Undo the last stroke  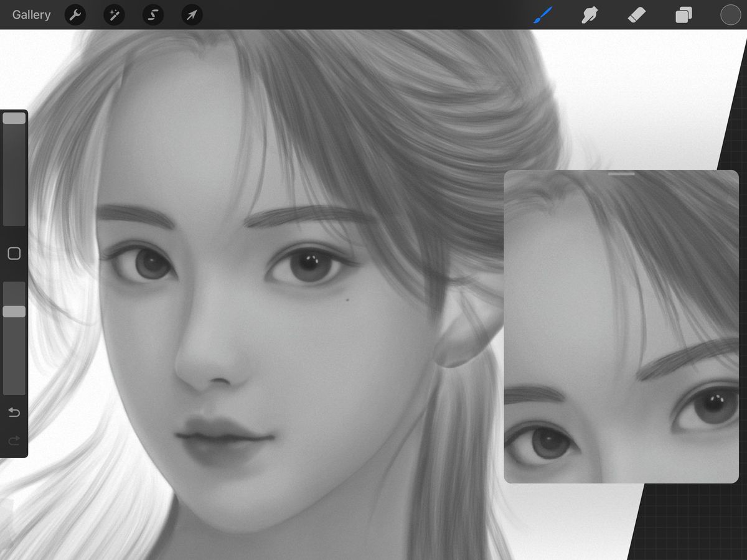(x=14, y=413)
